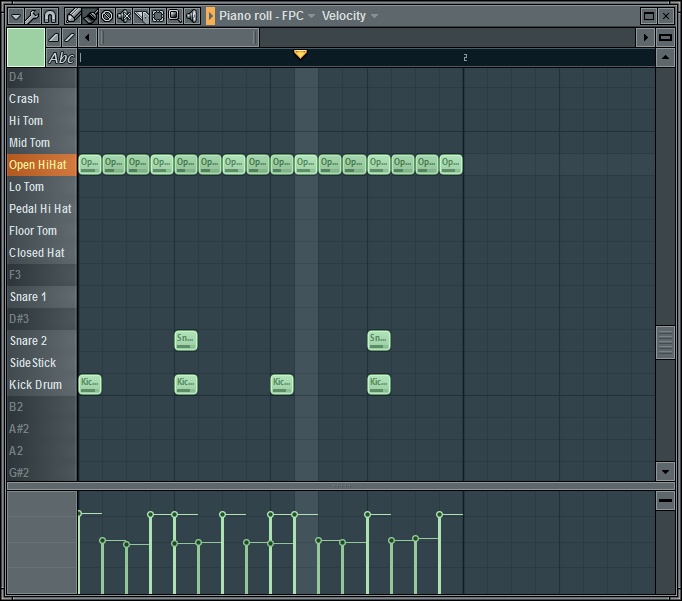Open the Velocity target control dropdown
Image resolution: width=682 pixels, height=601 pixels.
point(350,16)
